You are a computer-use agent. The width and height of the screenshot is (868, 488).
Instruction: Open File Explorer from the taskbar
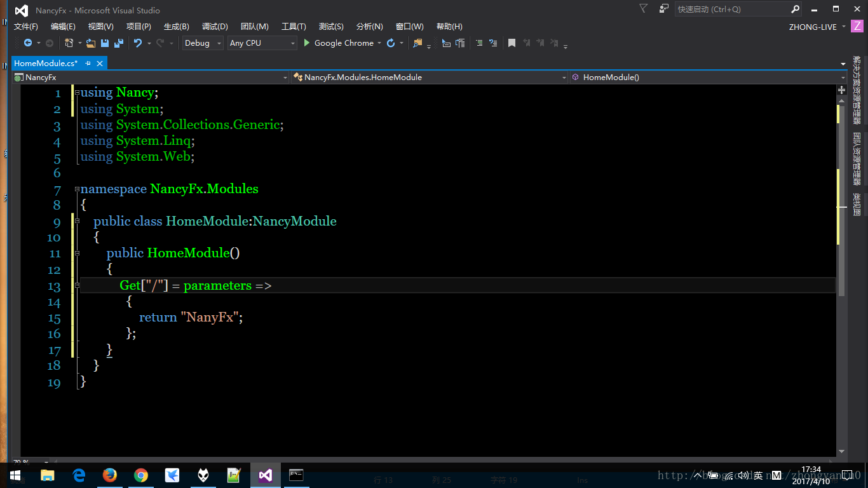click(x=47, y=475)
